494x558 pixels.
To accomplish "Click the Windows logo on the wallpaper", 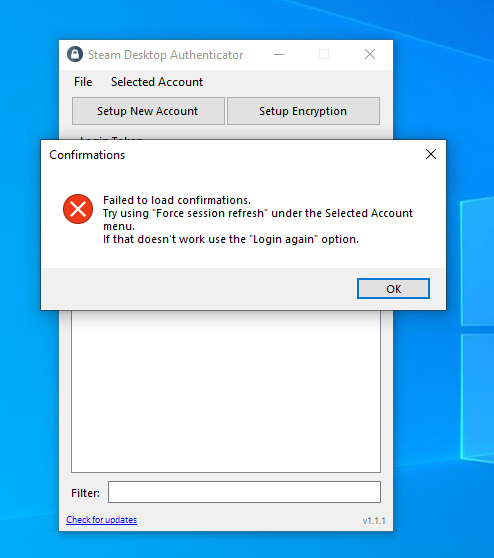I will coord(477,331).
